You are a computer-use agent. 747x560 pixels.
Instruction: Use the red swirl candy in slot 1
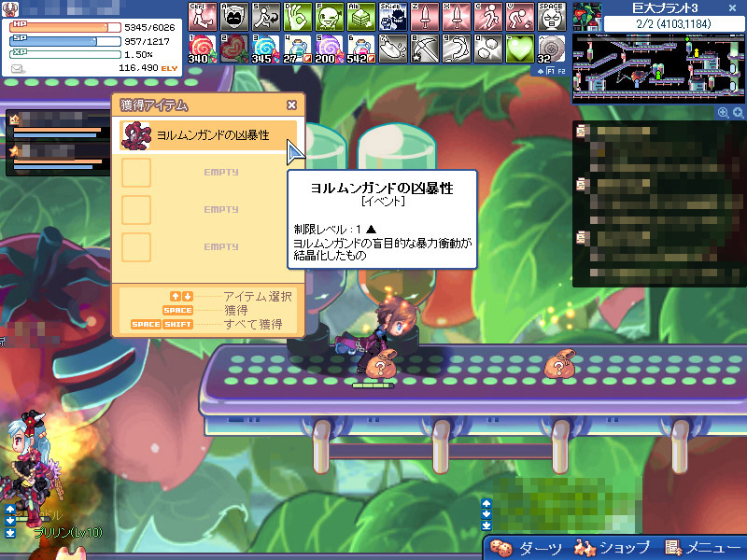[x=202, y=49]
